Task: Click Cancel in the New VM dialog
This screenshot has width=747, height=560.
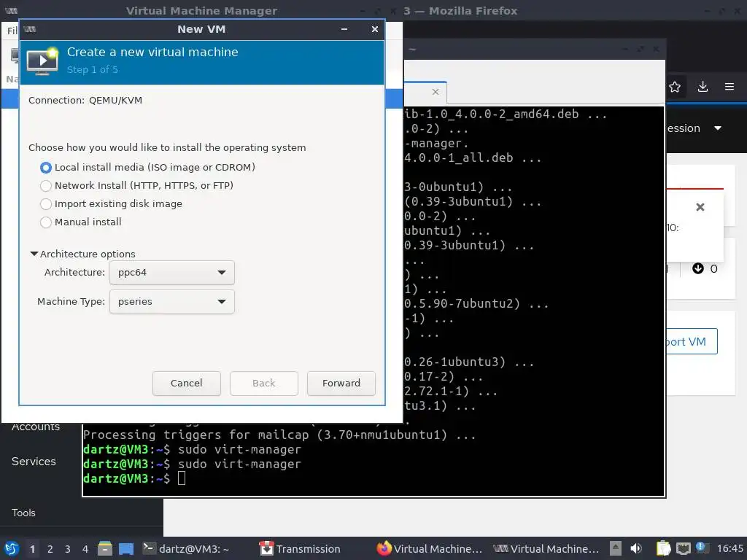Action: (x=186, y=384)
